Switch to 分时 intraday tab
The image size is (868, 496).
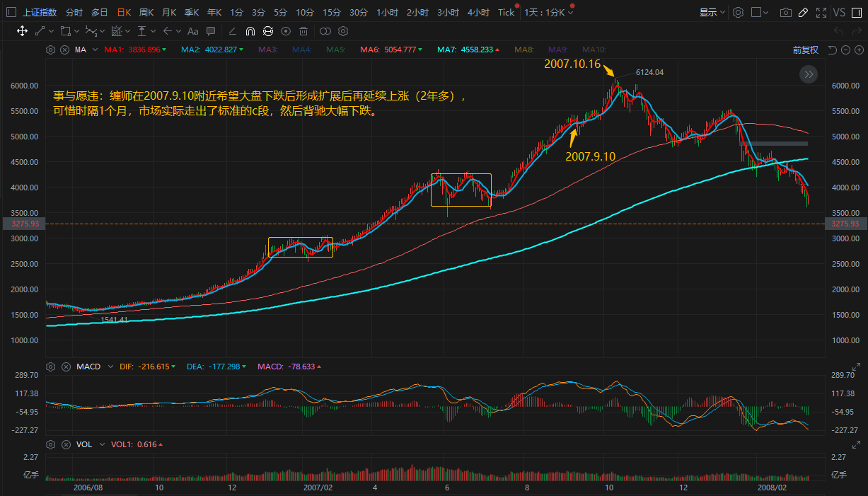(74, 13)
